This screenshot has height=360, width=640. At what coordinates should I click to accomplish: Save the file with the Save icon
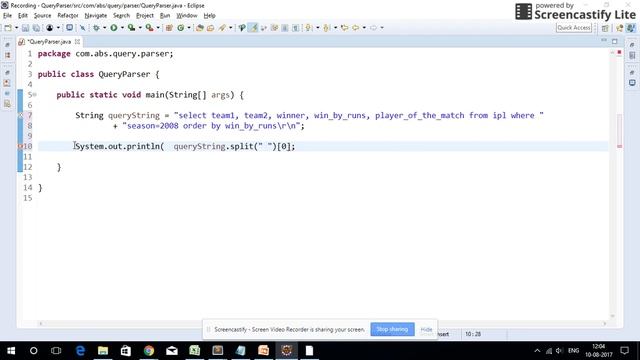[x=25, y=28]
